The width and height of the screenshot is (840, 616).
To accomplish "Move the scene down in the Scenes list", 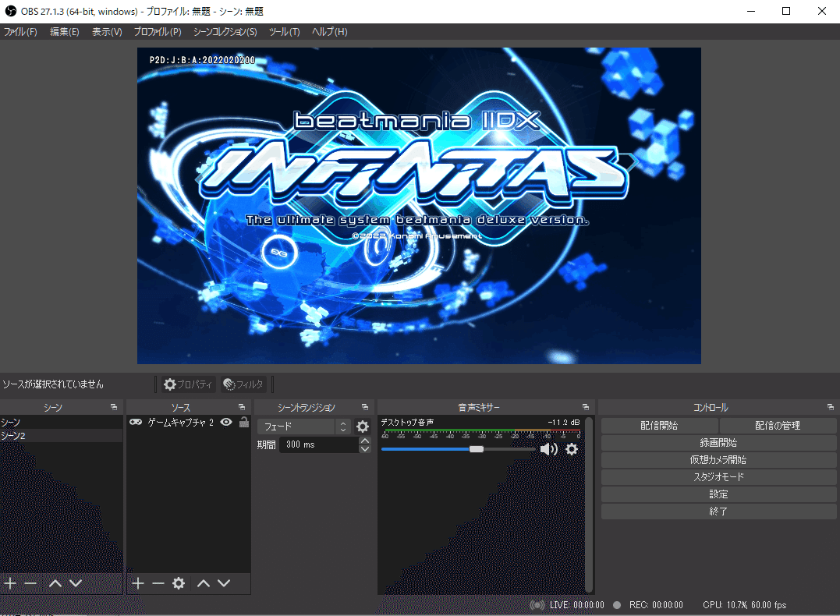I will click(76, 583).
